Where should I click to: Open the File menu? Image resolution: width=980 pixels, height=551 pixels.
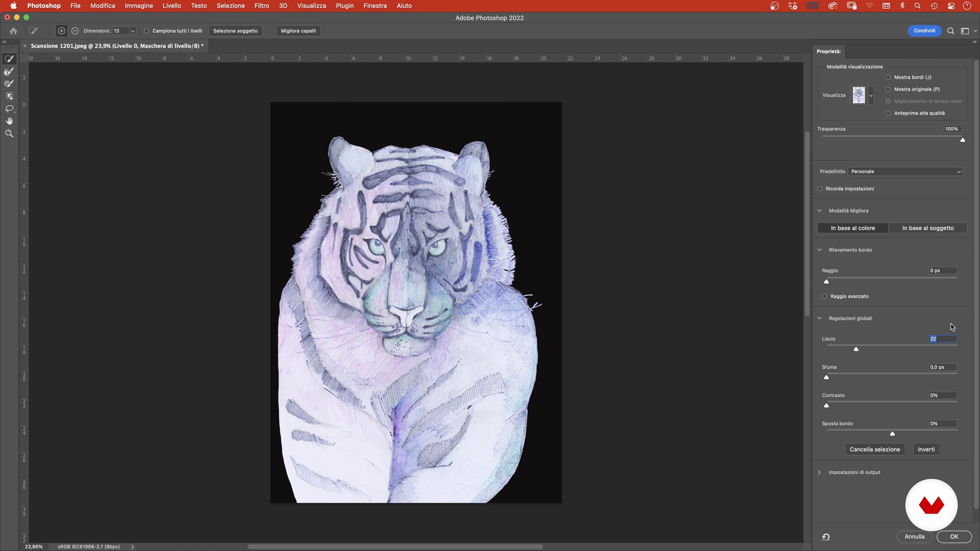[x=75, y=6]
